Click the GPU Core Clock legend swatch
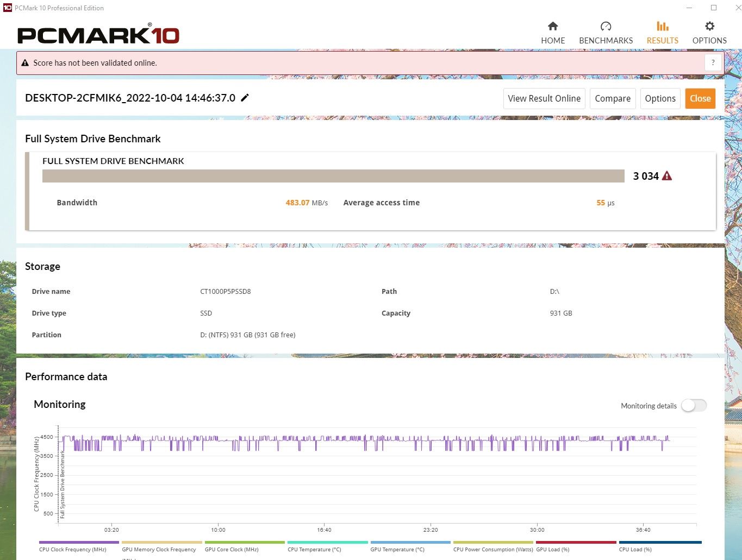742x560 pixels. pos(245,542)
